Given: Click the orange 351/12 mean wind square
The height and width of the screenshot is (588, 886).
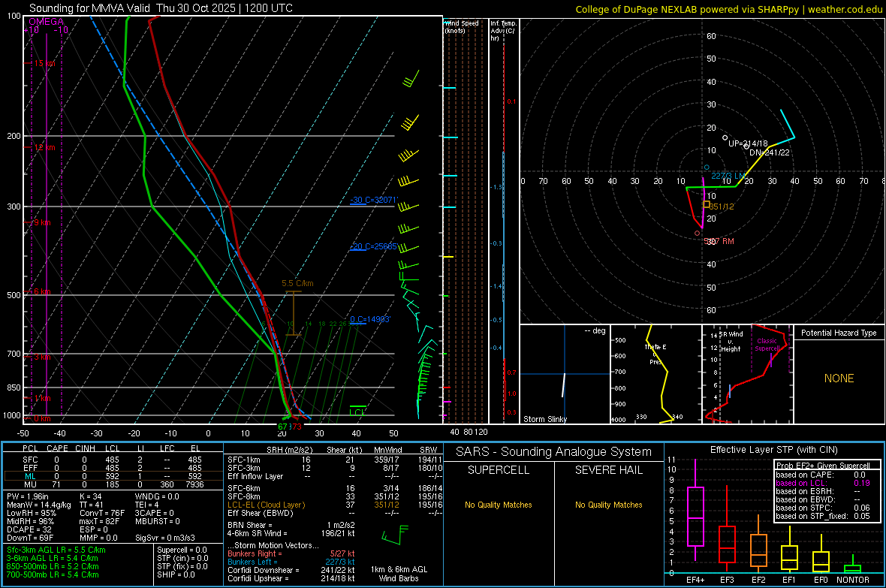Looking at the screenshot, I should [707, 204].
